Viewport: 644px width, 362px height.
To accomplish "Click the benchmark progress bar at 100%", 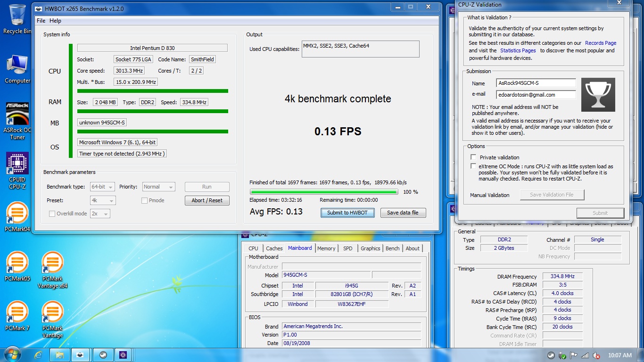I will coord(324,192).
